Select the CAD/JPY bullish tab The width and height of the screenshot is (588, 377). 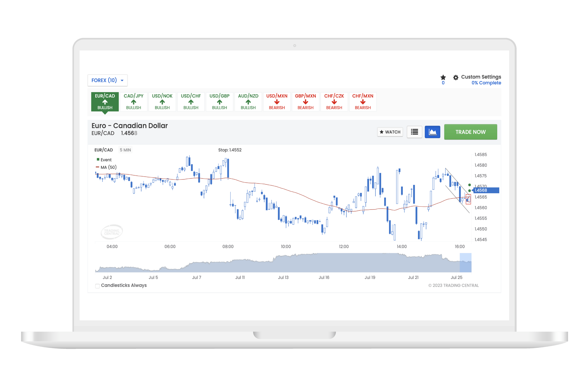(x=134, y=102)
